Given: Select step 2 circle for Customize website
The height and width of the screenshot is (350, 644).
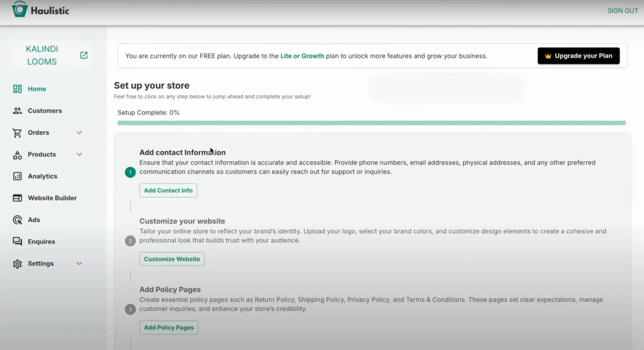Looking at the screenshot, I should coord(130,241).
